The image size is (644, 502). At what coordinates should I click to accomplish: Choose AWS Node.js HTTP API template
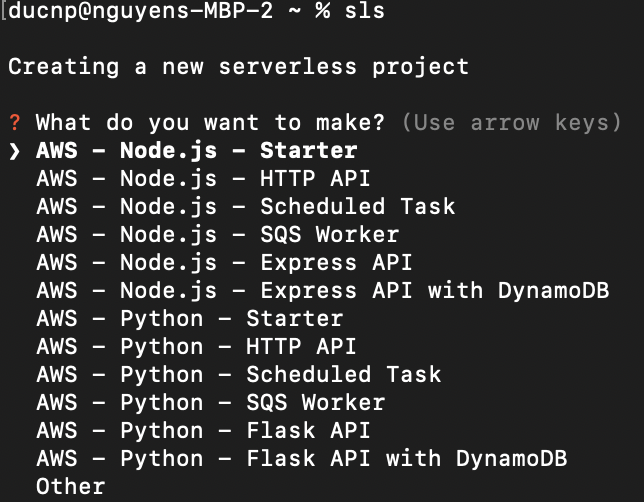(x=203, y=179)
